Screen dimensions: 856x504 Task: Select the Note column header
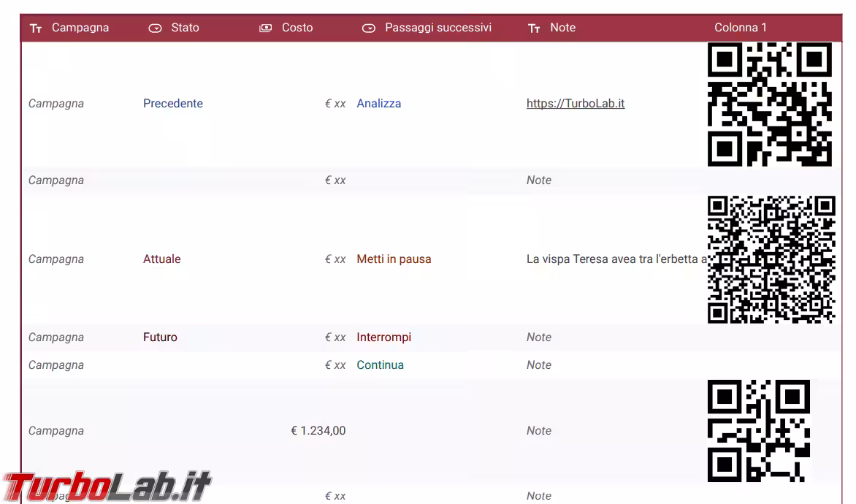(x=562, y=28)
